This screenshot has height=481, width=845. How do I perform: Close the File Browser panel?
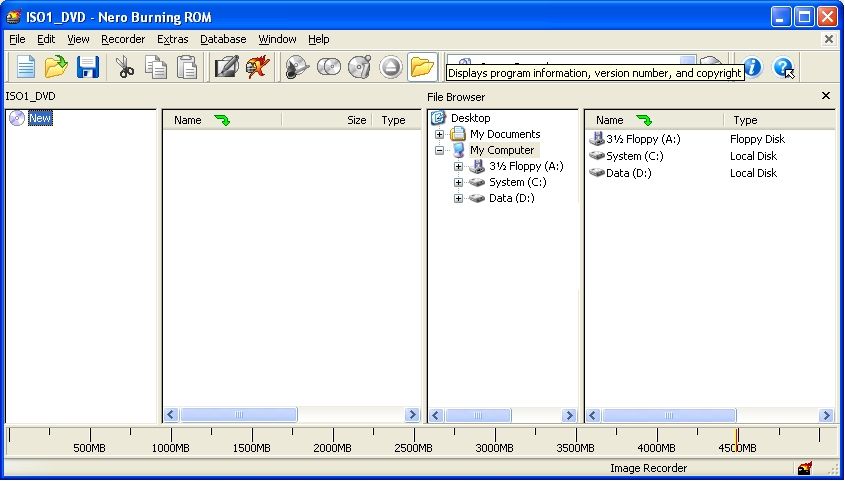tap(826, 96)
